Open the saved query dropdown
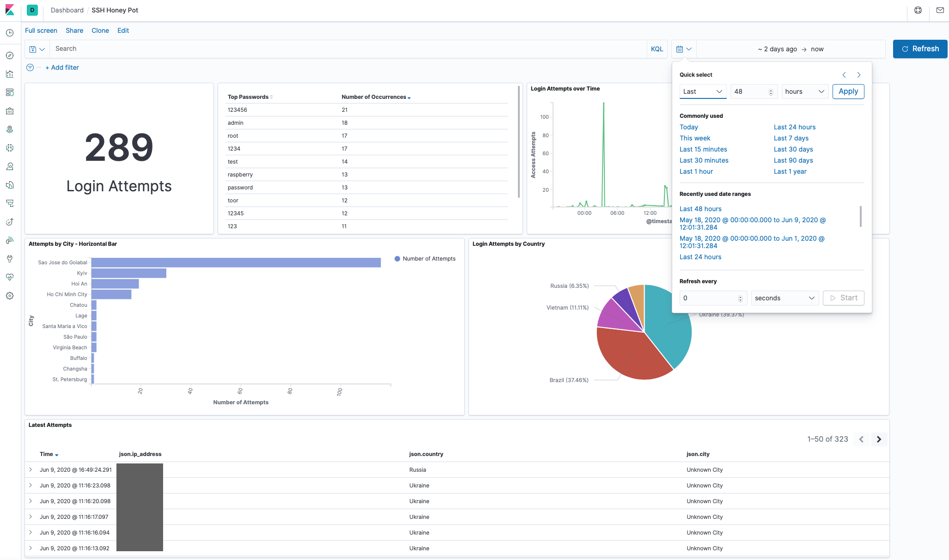Viewport: 949px width, 560px height. pyautogui.click(x=37, y=49)
